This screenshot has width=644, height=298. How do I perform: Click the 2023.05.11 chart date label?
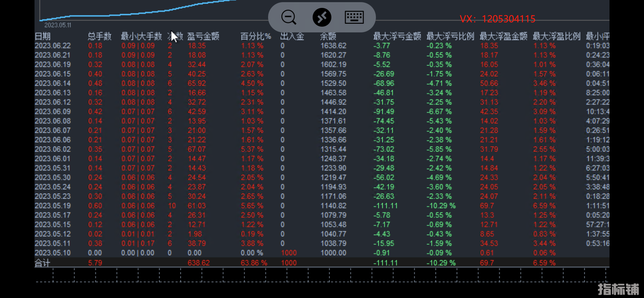click(x=58, y=25)
